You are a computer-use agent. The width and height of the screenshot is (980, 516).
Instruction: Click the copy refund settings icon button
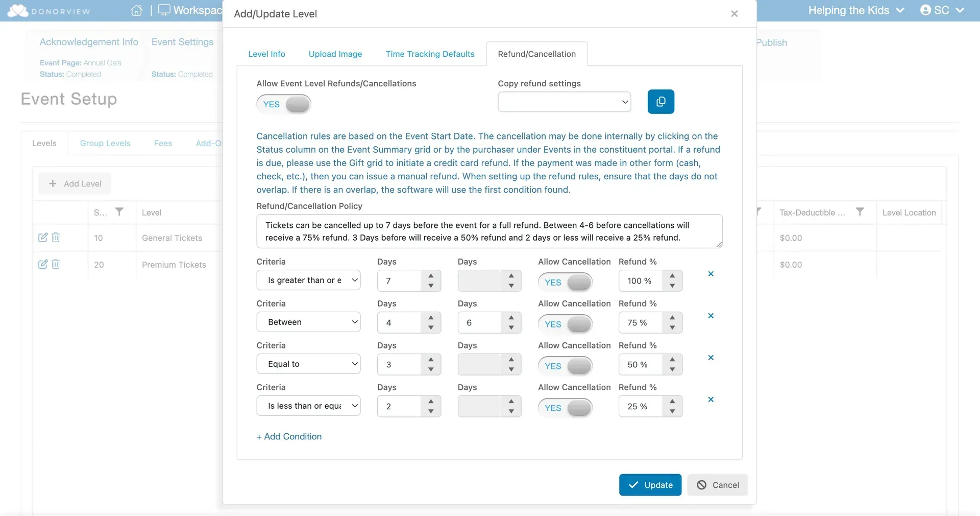click(x=660, y=102)
